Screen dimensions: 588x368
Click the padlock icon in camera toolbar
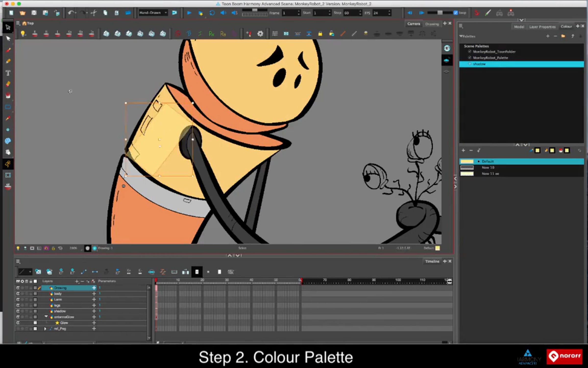[x=320, y=34]
